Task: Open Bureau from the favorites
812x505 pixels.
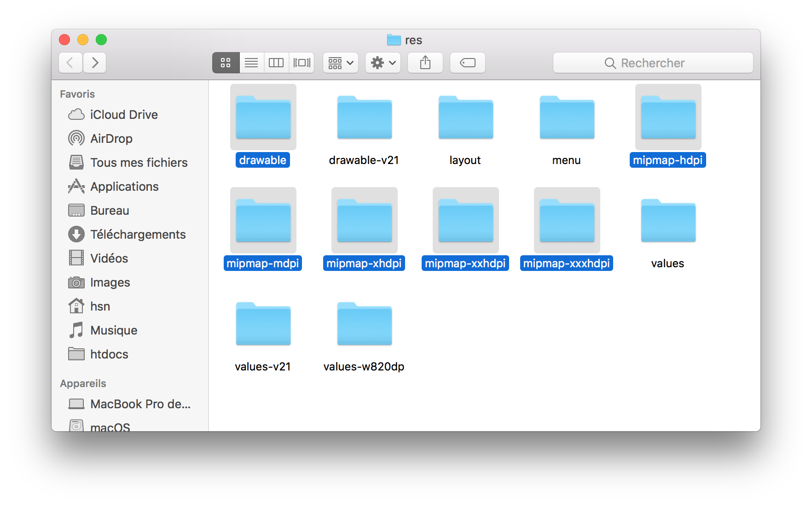Action: [x=110, y=211]
